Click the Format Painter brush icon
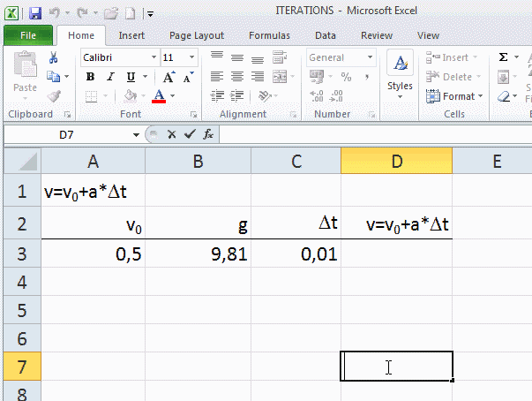Screen dimensions: 532x401 (53, 96)
